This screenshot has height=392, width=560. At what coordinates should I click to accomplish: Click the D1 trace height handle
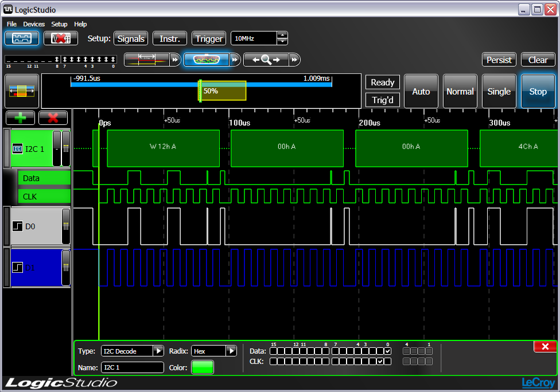(x=66, y=268)
